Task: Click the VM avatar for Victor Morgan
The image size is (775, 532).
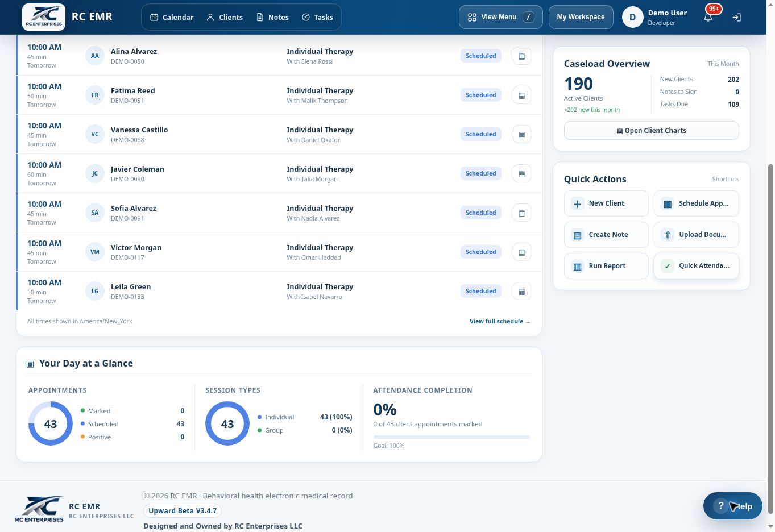Action: coord(95,252)
